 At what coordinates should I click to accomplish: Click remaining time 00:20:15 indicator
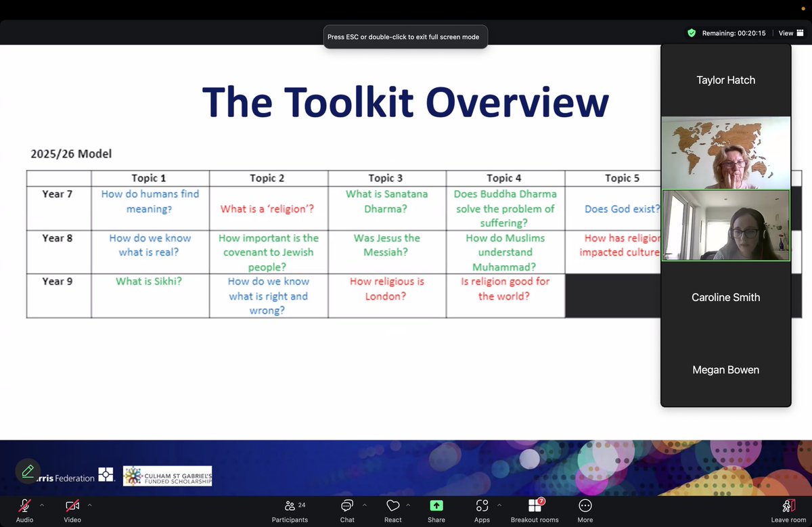click(x=734, y=32)
